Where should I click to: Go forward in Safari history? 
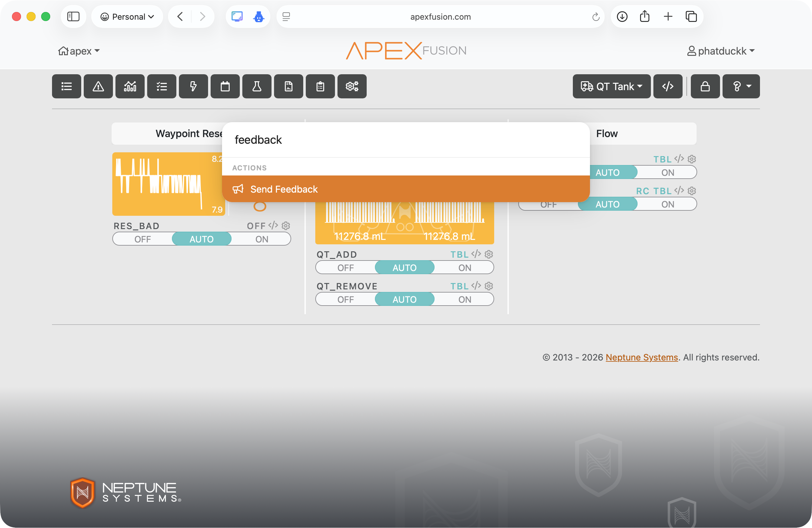203,17
